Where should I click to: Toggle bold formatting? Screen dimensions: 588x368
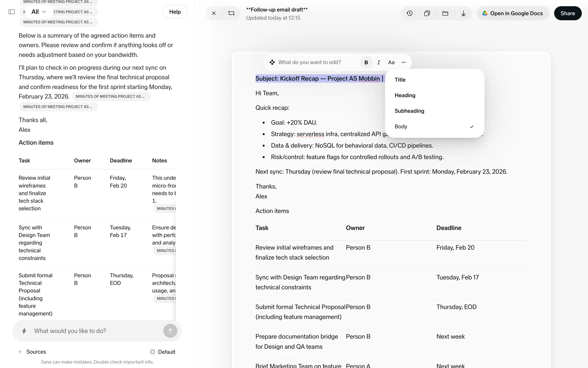pyautogui.click(x=366, y=63)
